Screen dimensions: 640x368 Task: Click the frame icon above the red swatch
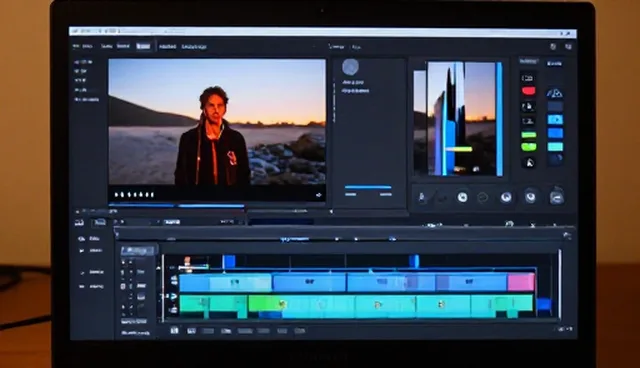[528, 78]
